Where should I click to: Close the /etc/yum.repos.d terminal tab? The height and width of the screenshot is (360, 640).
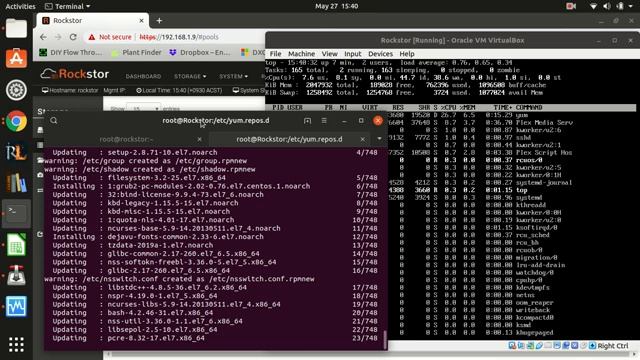click(362, 139)
